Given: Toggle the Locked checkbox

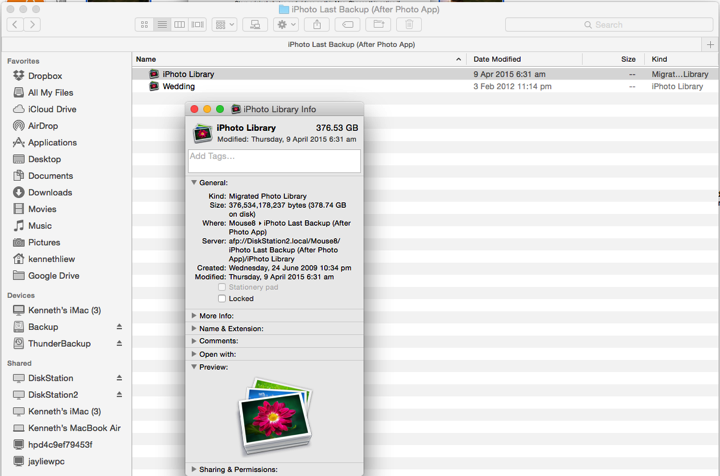Looking at the screenshot, I should (x=222, y=299).
